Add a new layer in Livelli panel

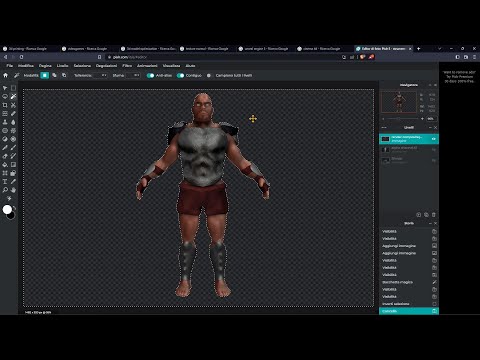419,215
